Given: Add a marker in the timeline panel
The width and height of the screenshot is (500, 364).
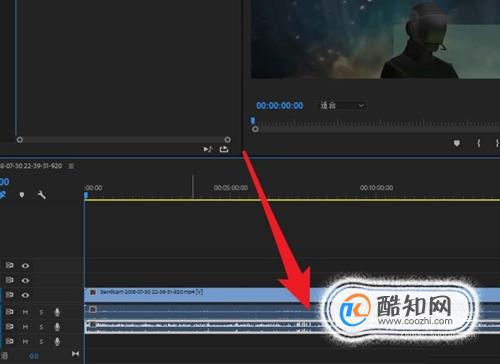Looking at the screenshot, I should point(22,195).
